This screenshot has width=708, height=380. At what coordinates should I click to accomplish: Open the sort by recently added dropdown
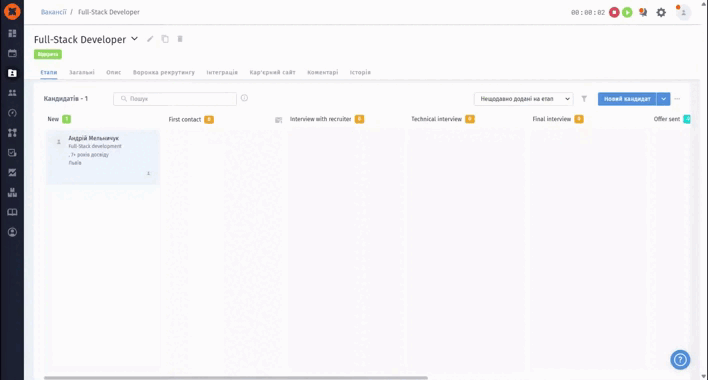(524, 99)
